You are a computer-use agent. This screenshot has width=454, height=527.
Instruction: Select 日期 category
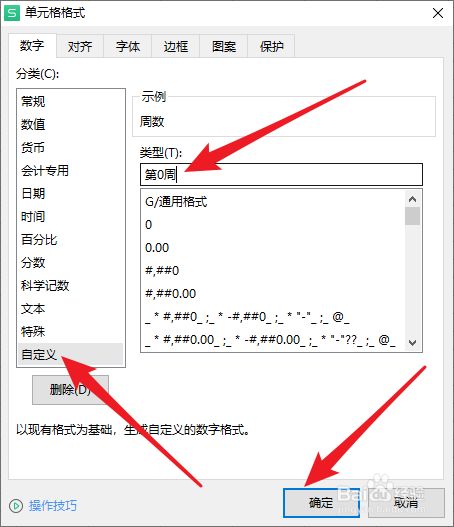tap(71, 193)
